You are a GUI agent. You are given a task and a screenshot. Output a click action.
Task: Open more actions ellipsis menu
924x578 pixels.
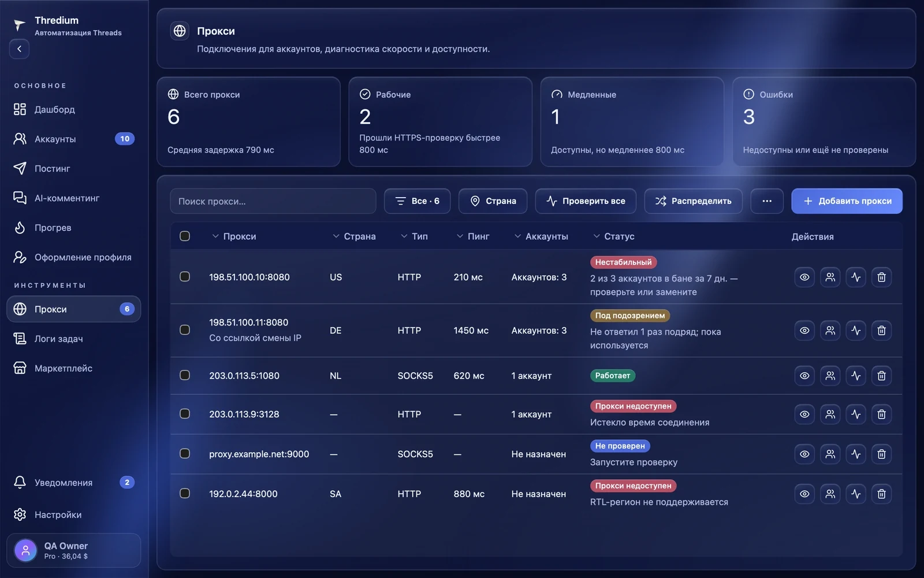767,201
